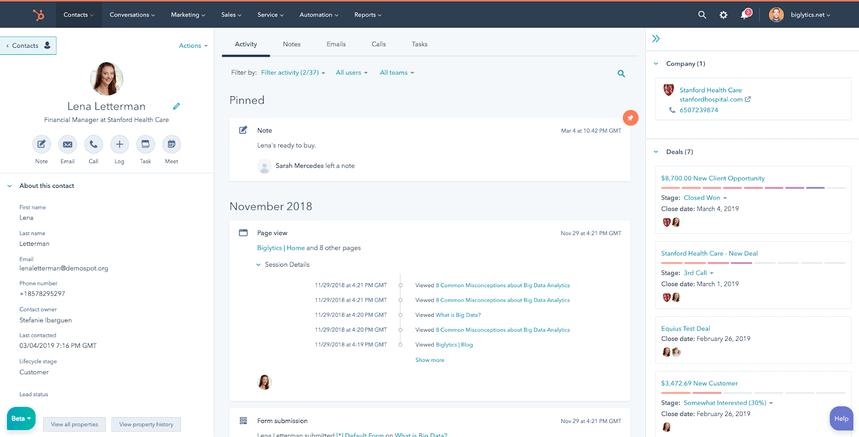Click View all properties button
Screen dimensions: 859x437
75,424
